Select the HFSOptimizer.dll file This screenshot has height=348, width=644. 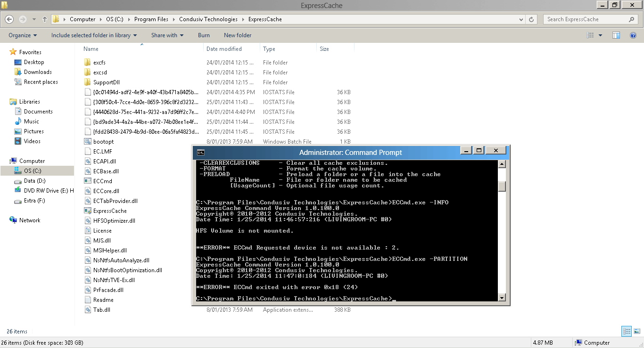[x=114, y=221]
